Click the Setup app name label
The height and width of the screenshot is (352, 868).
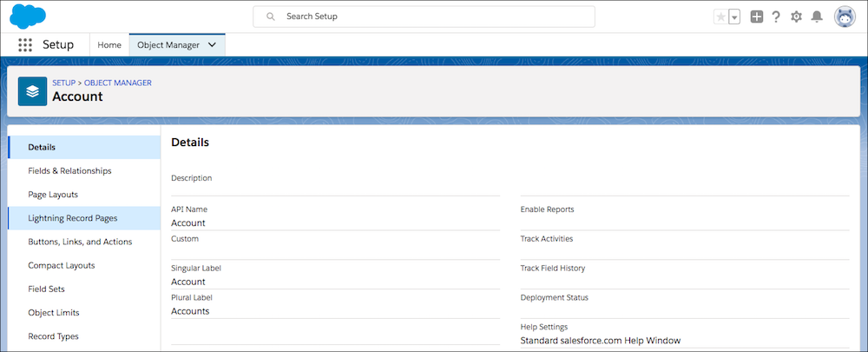click(x=58, y=45)
